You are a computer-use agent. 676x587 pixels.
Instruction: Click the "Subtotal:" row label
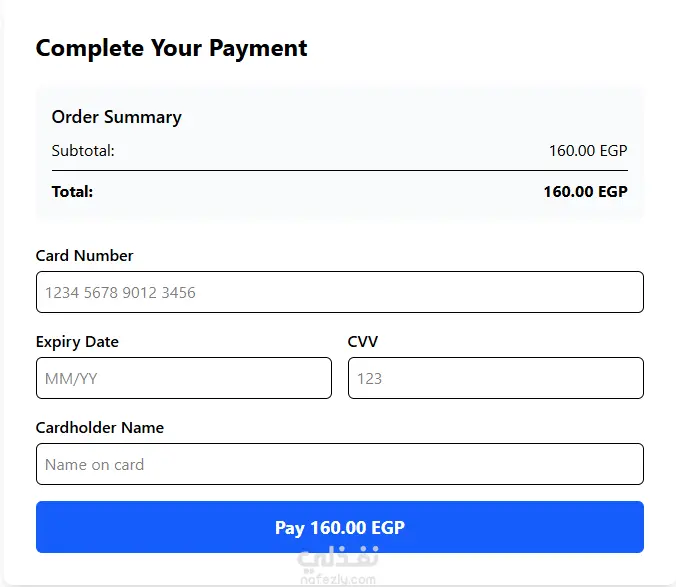(83, 151)
